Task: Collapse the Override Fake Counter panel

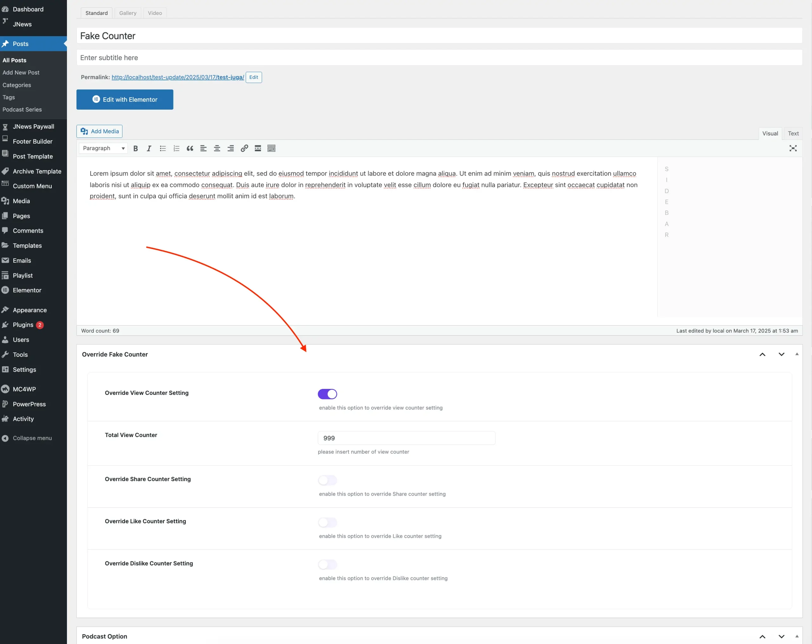Action: point(796,354)
